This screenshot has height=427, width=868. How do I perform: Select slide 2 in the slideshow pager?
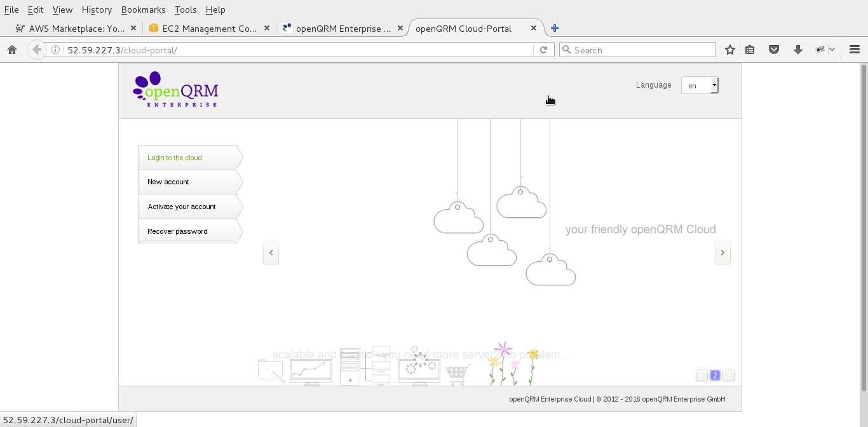[x=715, y=376]
